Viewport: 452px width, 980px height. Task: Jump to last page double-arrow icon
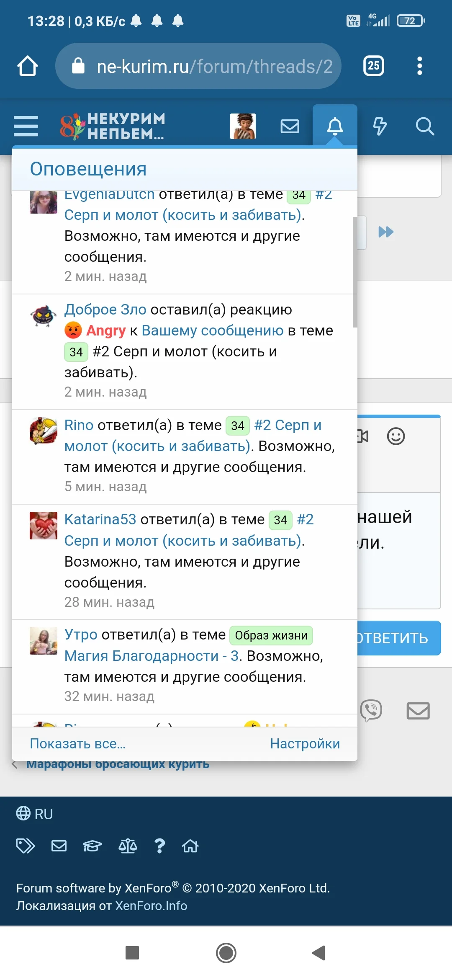386,232
